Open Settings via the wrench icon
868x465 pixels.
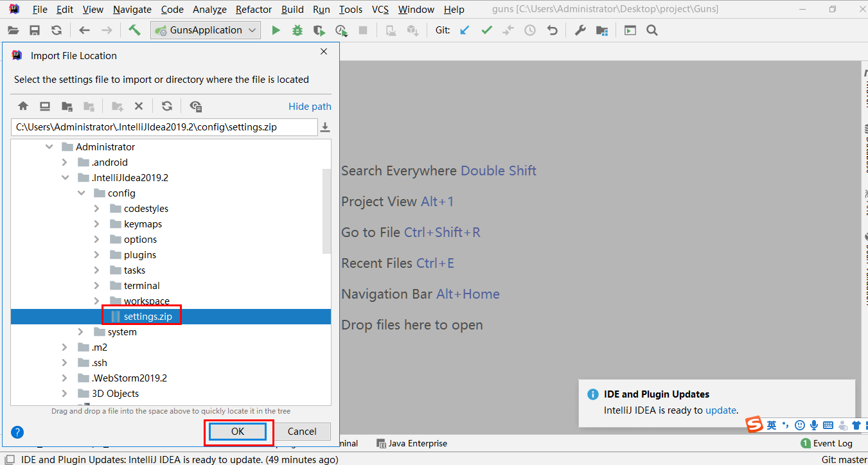coord(580,30)
